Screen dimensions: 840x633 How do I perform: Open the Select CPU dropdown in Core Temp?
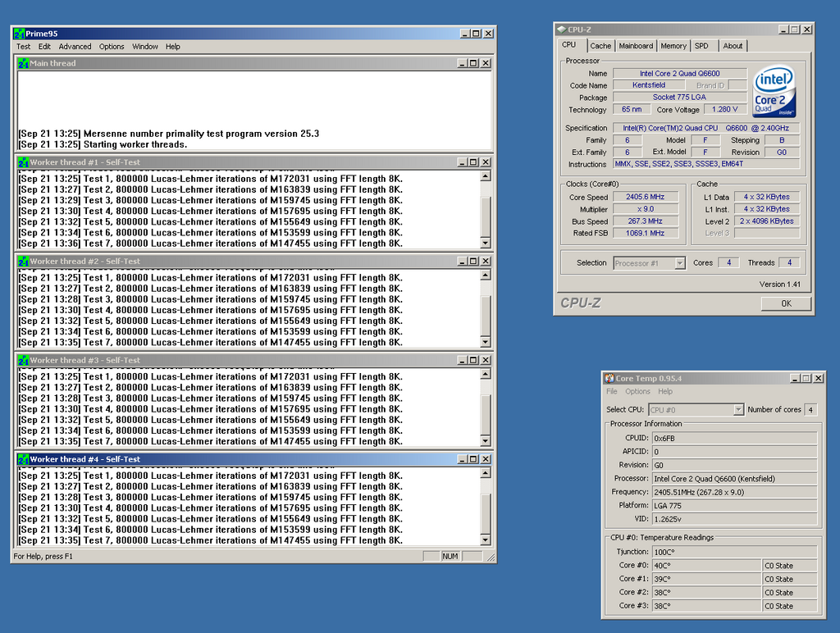point(738,409)
